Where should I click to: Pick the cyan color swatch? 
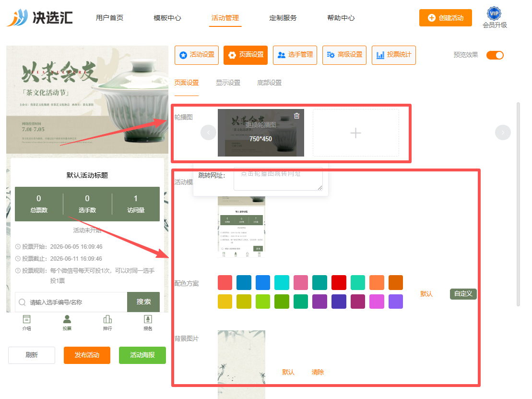(282, 282)
